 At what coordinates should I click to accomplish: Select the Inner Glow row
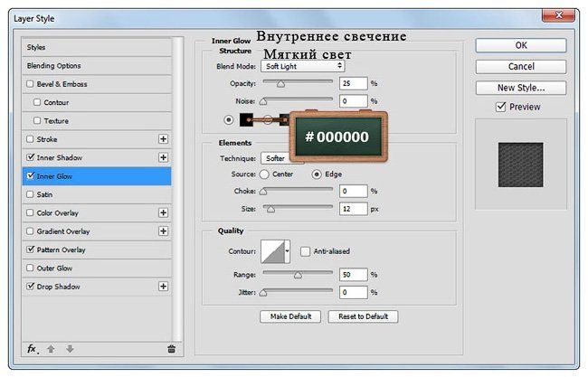tap(97, 176)
